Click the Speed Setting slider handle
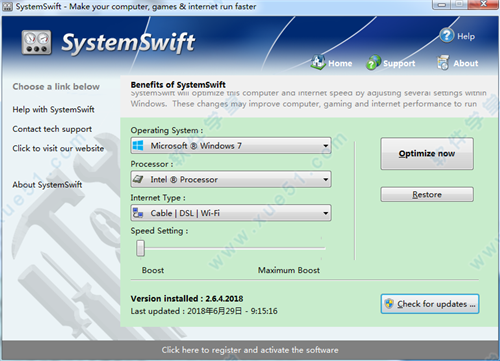Viewport: 500px width, 361px height. pyautogui.click(x=140, y=248)
